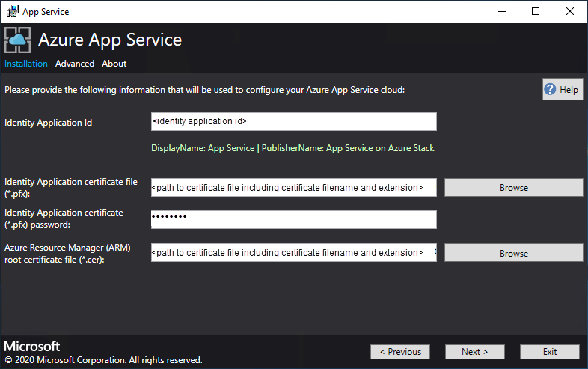Screen dimensions: 588x369
Task: Click the Microsoft logo in the footer
Action: coord(33,347)
